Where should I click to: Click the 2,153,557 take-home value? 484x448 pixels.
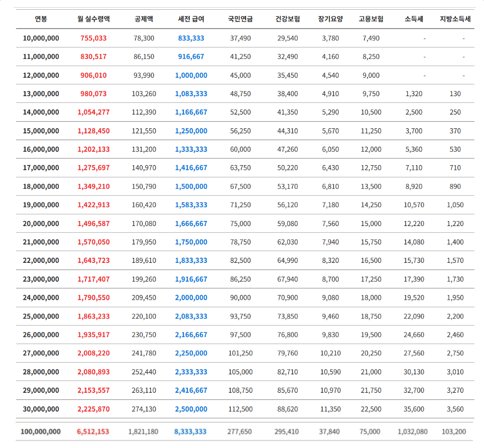click(x=94, y=391)
